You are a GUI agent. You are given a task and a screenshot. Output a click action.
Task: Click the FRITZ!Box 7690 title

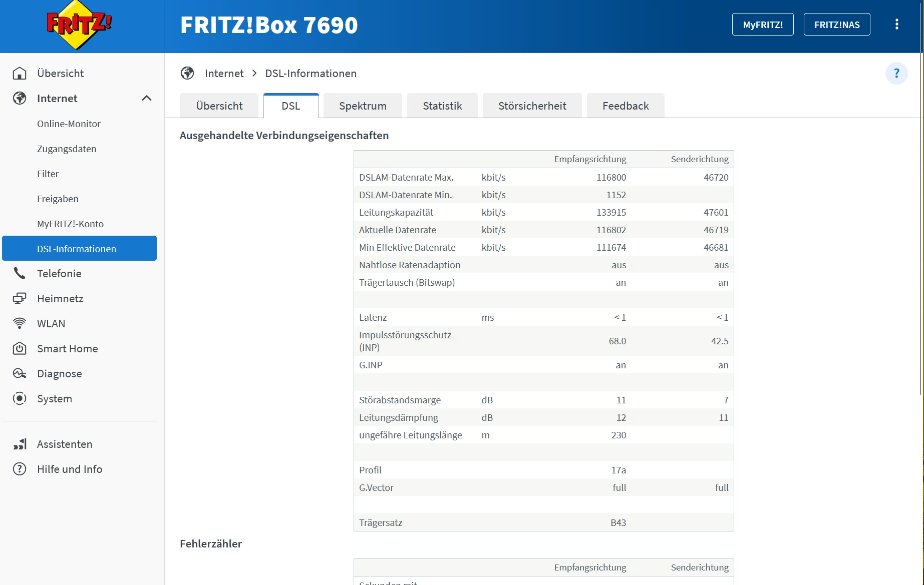click(269, 25)
